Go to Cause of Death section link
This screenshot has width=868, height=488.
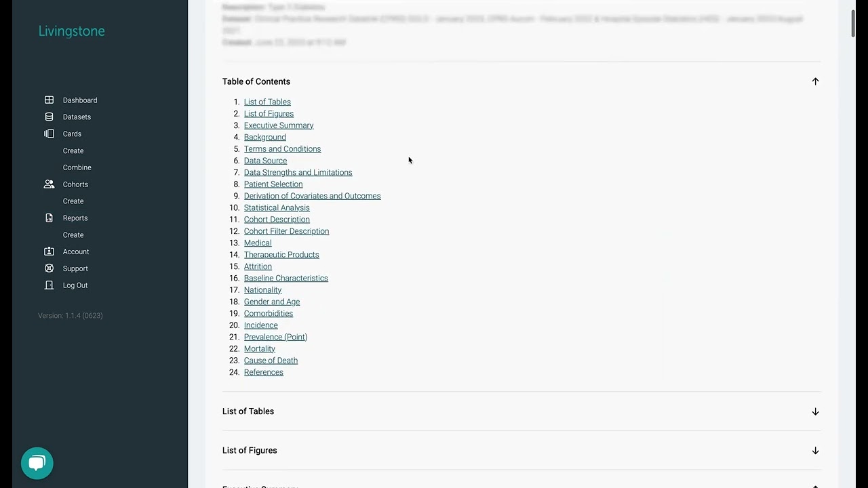click(x=271, y=361)
